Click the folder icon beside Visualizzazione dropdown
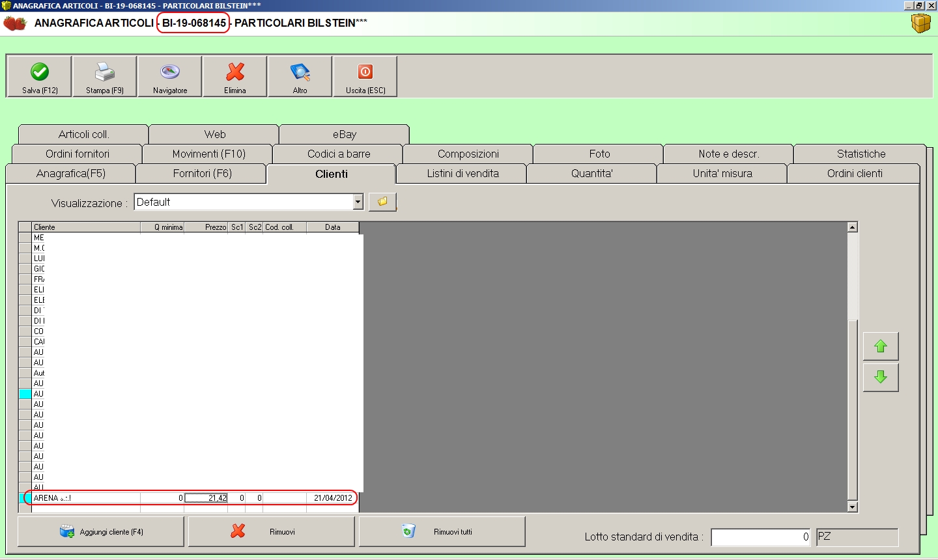The width and height of the screenshot is (938, 560). coord(382,202)
